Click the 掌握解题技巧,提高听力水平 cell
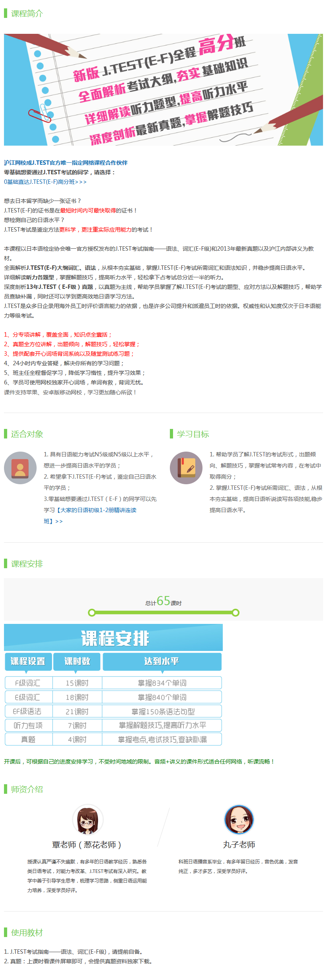The width and height of the screenshot is (327, 980). pyautogui.click(x=162, y=725)
